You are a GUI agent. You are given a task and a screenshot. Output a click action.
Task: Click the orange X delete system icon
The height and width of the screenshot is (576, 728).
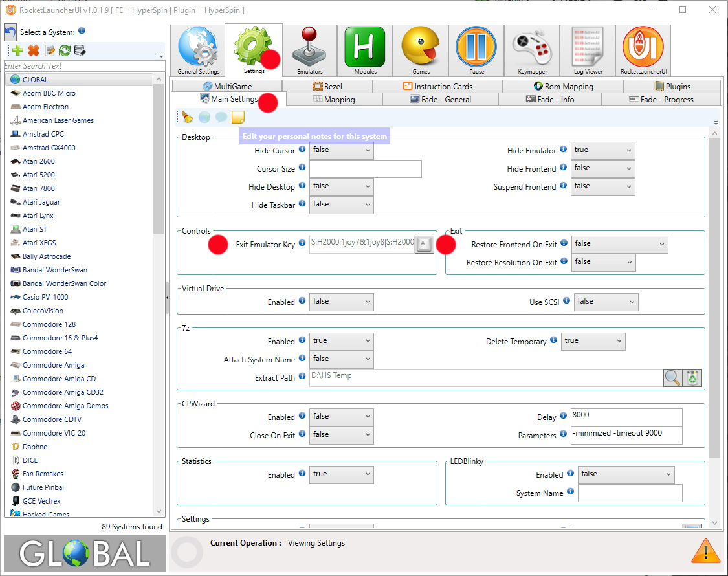tap(34, 50)
